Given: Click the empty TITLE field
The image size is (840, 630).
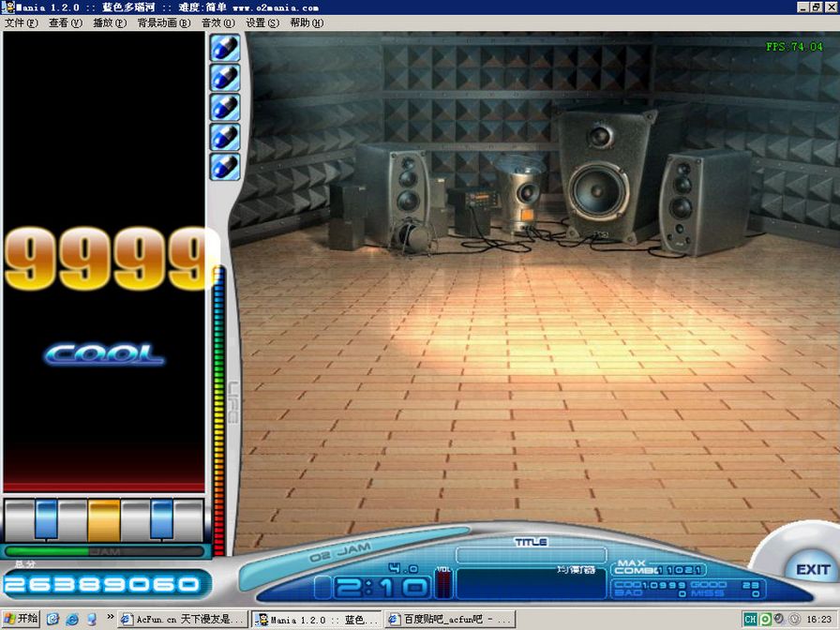Looking at the screenshot, I should click(x=531, y=555).
